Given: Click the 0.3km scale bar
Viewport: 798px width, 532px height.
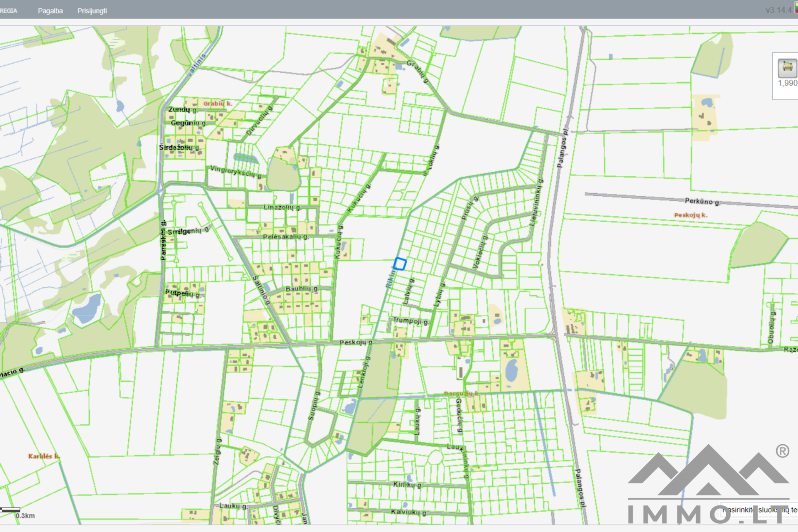Looking at the screenshot, I should (11, 510).
